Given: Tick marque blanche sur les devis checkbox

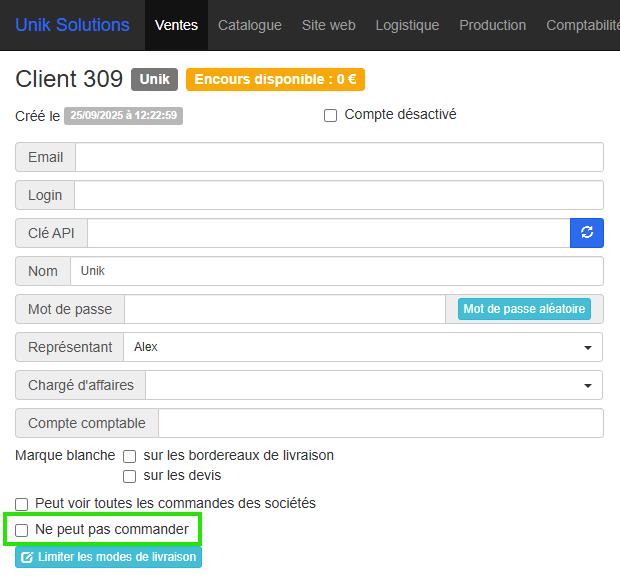Looking at the screenshot, I should coord(129,476).
